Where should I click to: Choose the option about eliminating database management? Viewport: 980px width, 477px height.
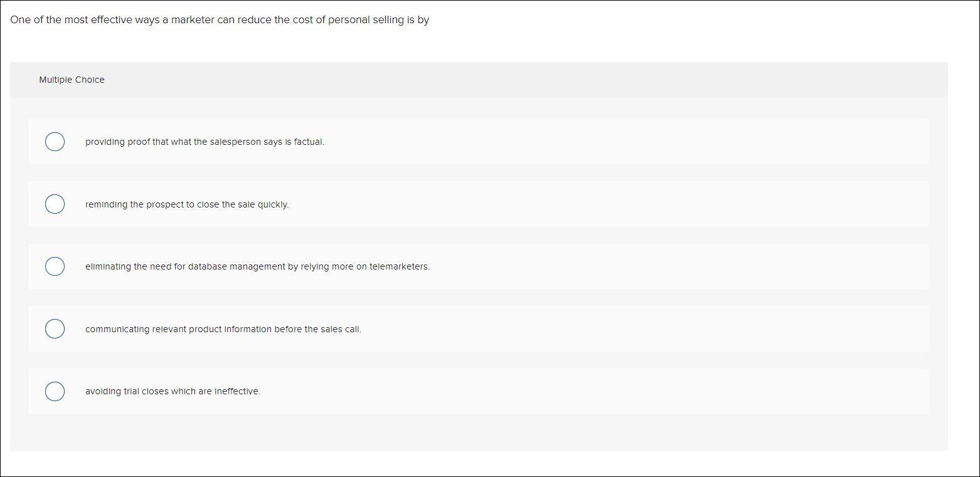click(x=55, y=266)
